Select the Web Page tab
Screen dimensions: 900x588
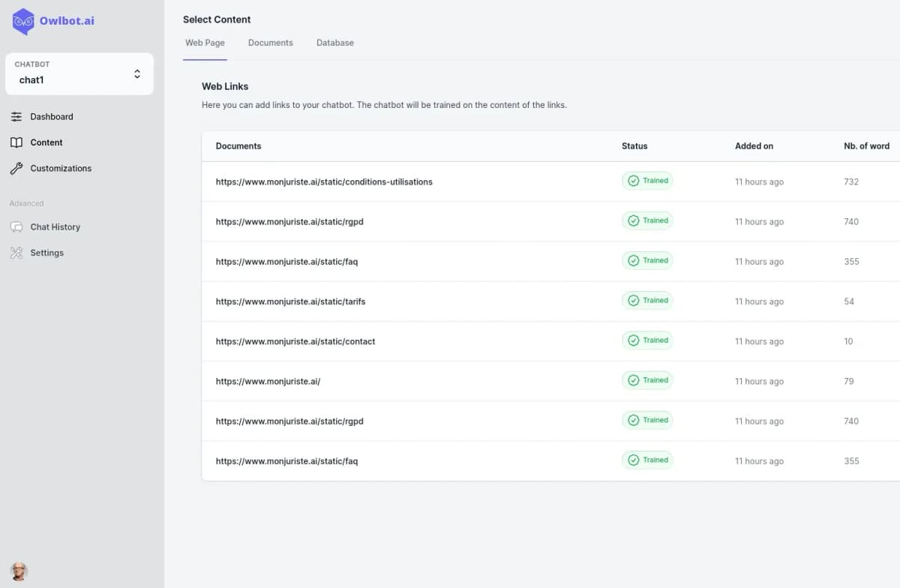click(x=205, y=43)
